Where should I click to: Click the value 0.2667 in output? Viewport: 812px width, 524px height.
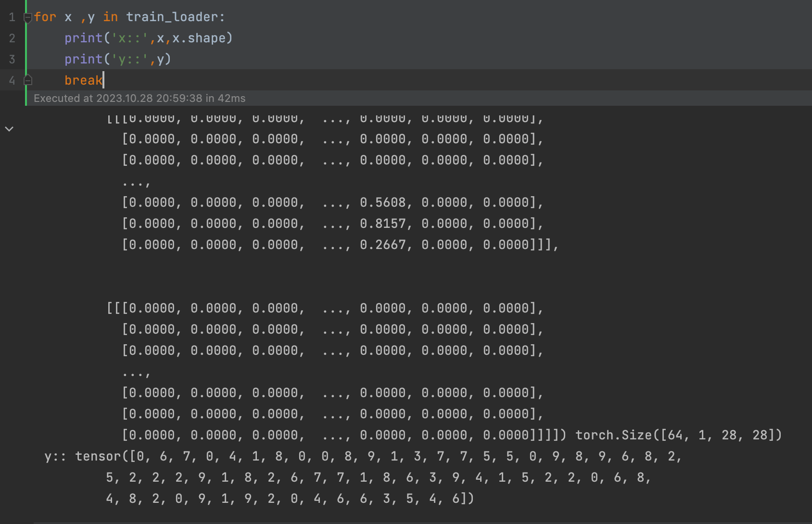coord(382,245)
